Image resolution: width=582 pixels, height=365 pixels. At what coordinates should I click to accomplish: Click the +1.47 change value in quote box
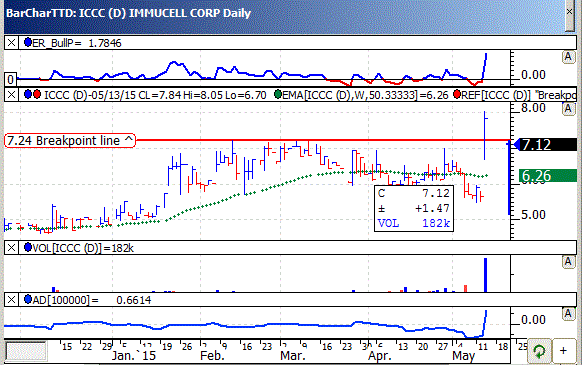coord(432,208)
